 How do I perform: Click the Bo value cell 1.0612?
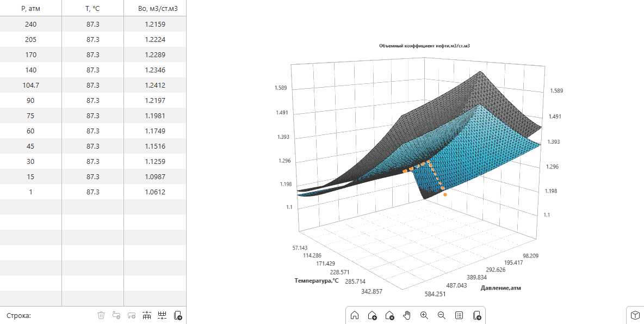pyautogui.click(x=155, y=192)
